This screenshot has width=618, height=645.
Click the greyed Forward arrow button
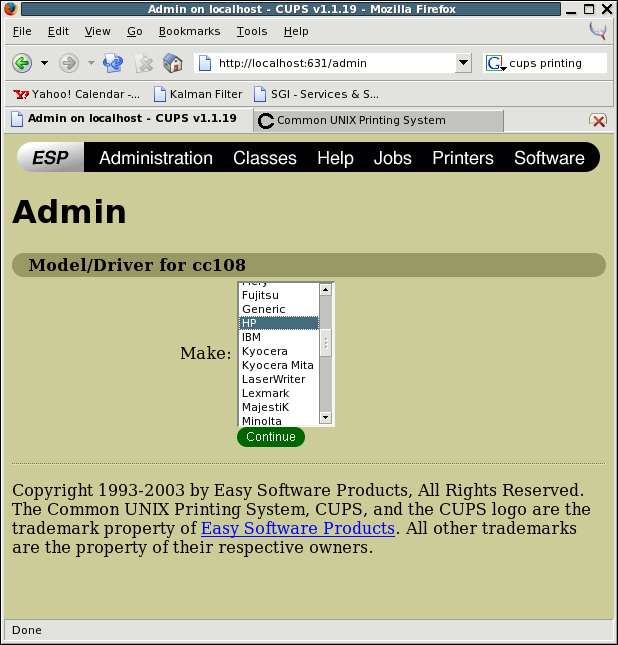(69, 63)
